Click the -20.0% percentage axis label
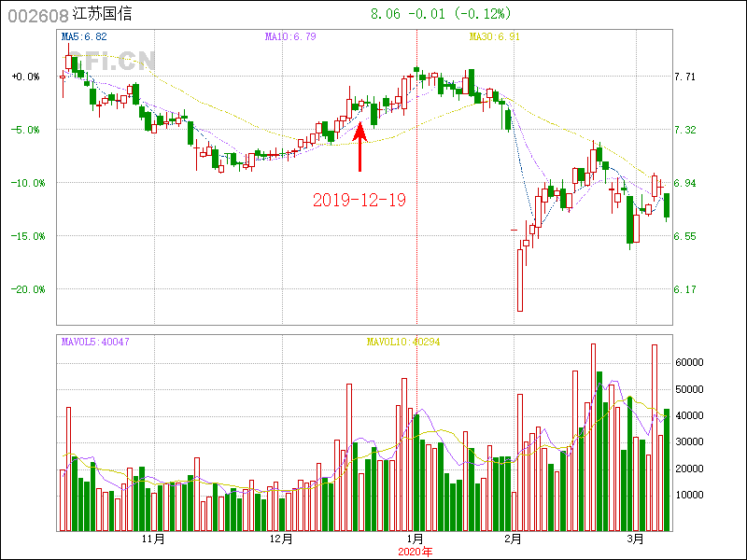This screenshot has height=560, width=747. (26, 289)
